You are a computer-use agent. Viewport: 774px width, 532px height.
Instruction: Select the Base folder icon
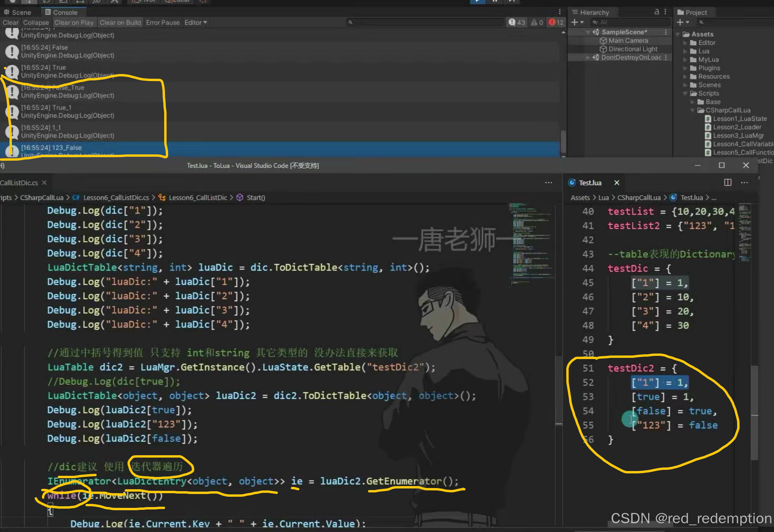(701, 102)
